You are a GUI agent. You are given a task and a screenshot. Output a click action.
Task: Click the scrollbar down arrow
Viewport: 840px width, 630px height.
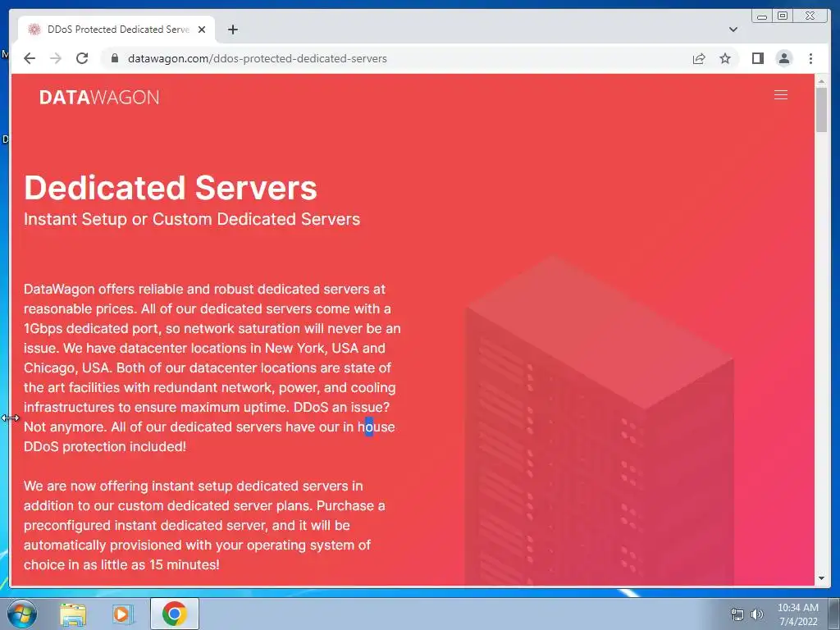[821, 578]
